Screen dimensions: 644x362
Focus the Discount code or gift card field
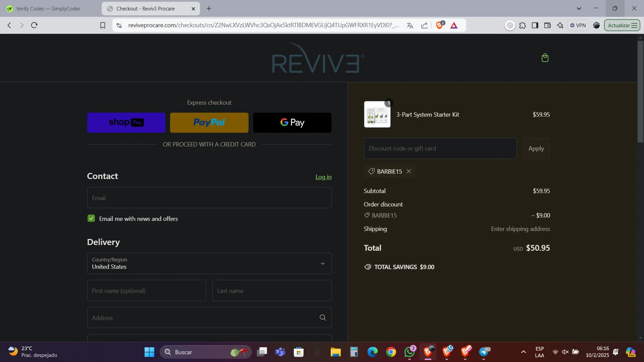tap(440, 148)
